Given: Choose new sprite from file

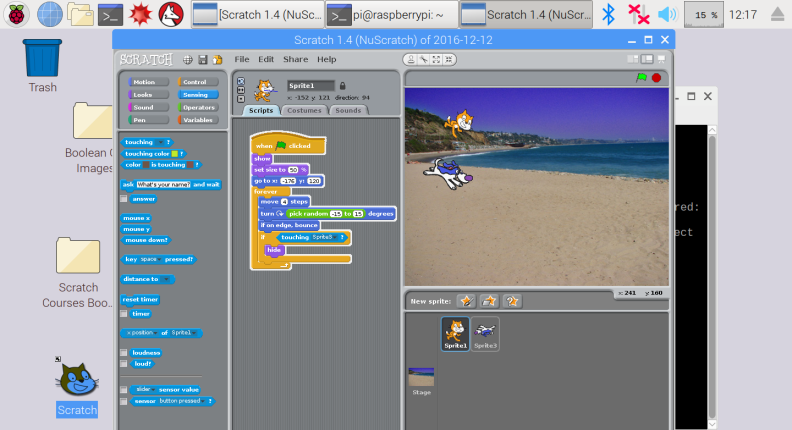Looking at the screenshot, I should [489, 301].
